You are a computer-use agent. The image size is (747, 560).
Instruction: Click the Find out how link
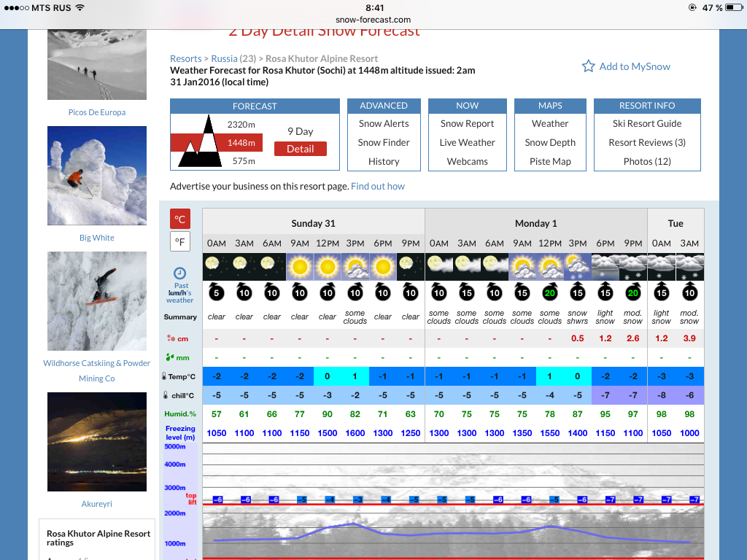pyautogui.click(x=378, y=186)
